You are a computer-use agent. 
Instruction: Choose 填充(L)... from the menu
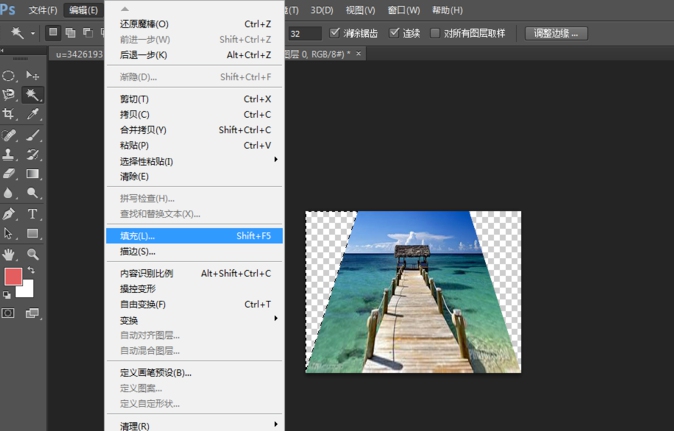[x=194, y=236]
